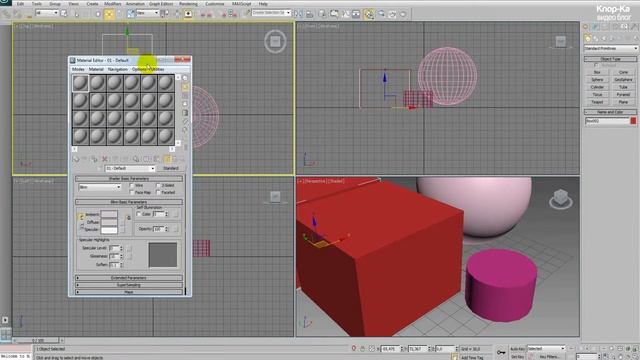This screenshot has height=360, width=640.
Task: Open the View reference coordinate dropdown
Action: tap(147, 13)
